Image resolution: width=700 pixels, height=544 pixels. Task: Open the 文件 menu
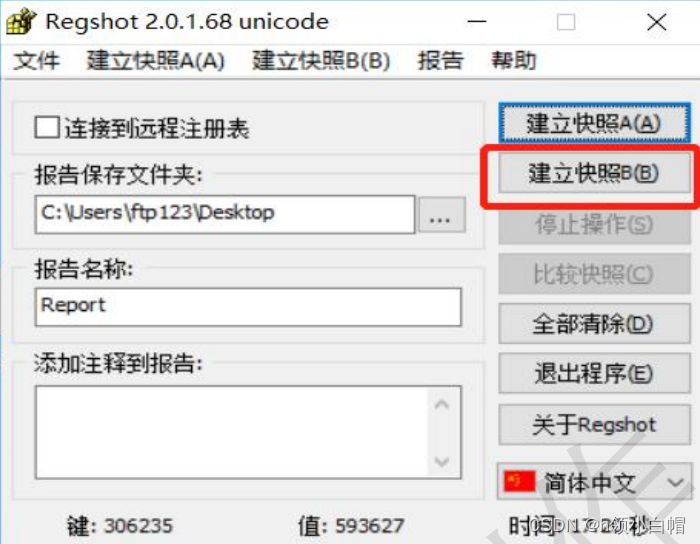click(x=37, y=61)
